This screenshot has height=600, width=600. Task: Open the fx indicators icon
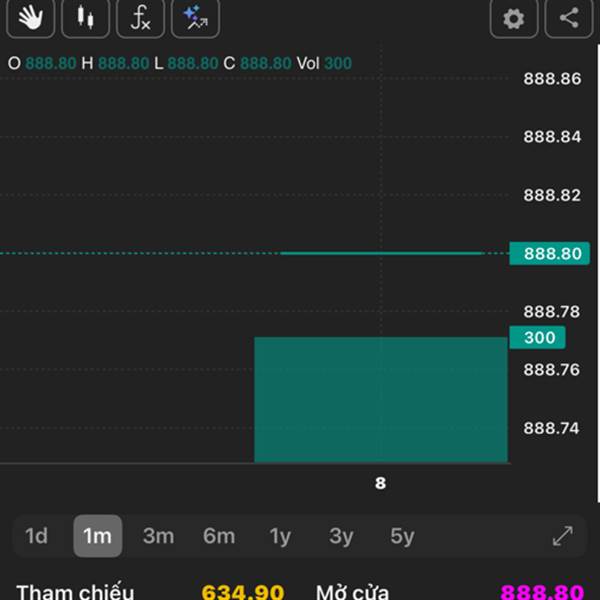(140, 18)
